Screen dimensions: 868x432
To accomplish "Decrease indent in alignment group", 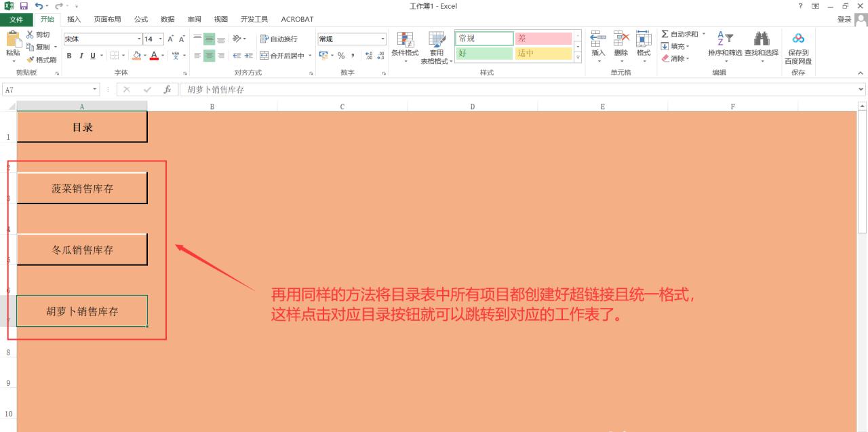I will (237, 56).
